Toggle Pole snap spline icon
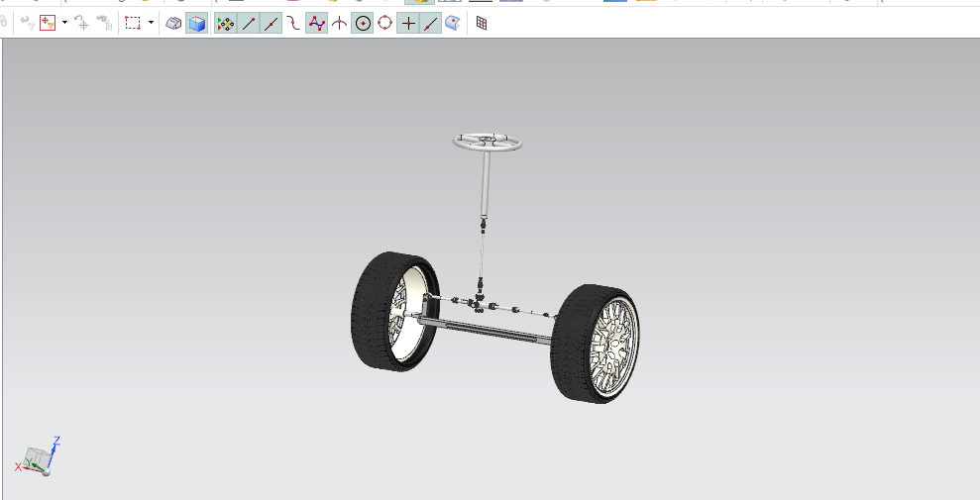This screenshot has height=500, width=980. [x=316, y=24]
